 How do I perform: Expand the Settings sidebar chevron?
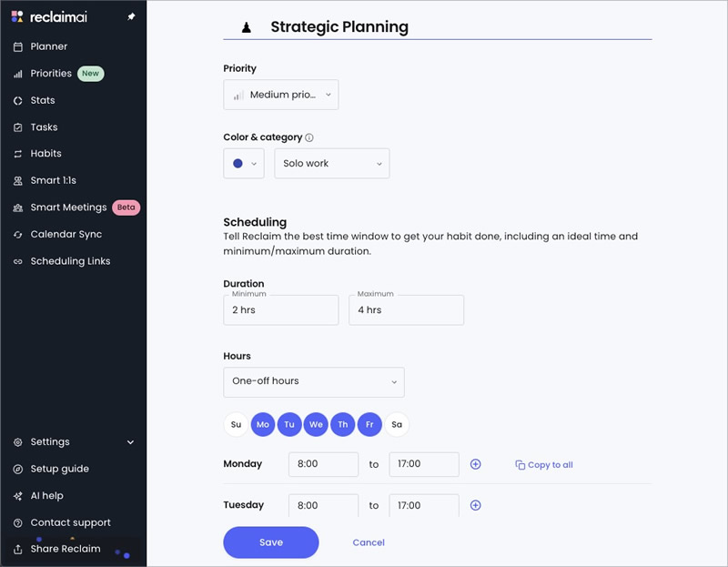(130, 442)
